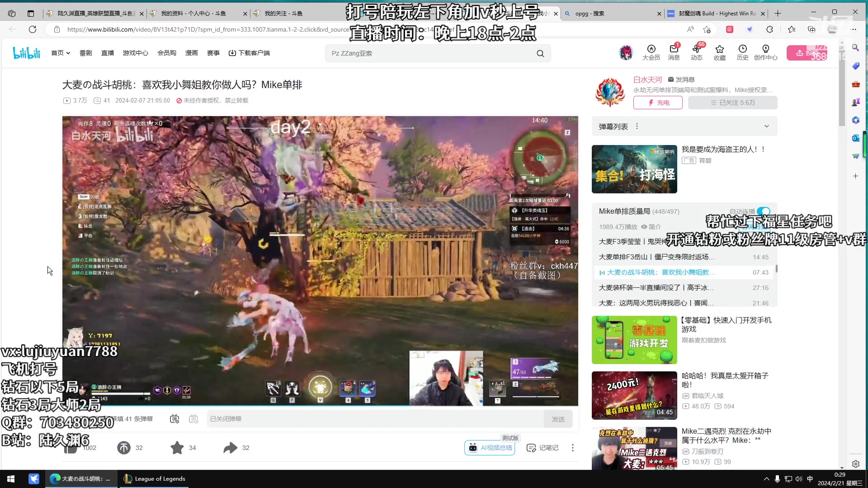
Task: Open thumbnail 2400元 video
Action: tap(634, 395)
